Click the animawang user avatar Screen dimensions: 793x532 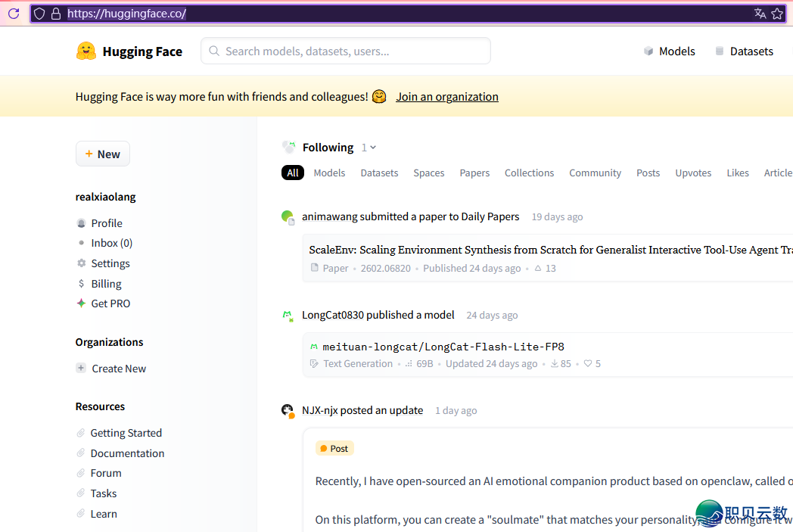tap(288, 217)
